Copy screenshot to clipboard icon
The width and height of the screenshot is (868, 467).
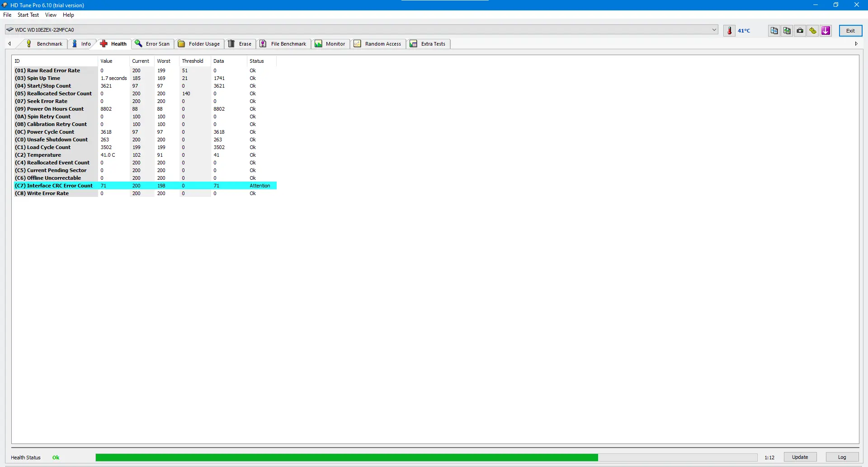tap(787, 31)
